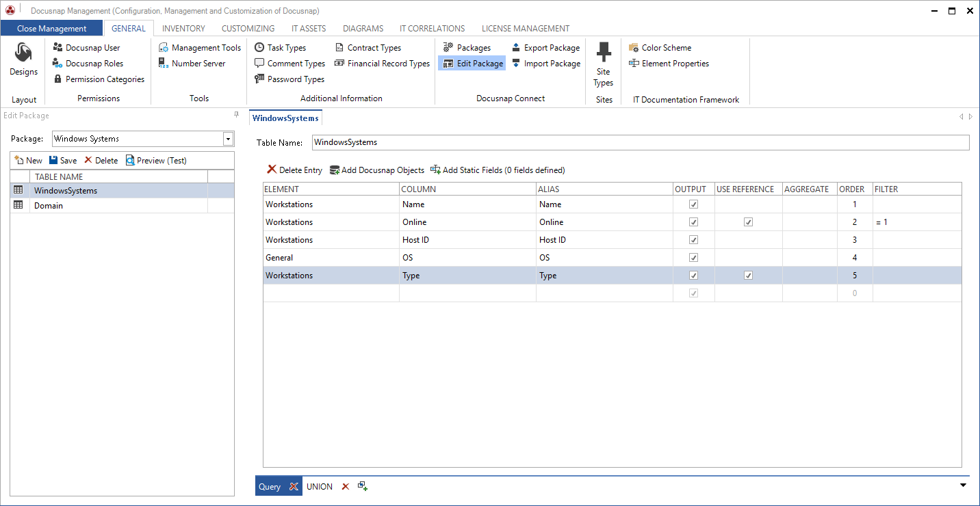
Task: Open Financial Record Types
Action: click(382, 64)
